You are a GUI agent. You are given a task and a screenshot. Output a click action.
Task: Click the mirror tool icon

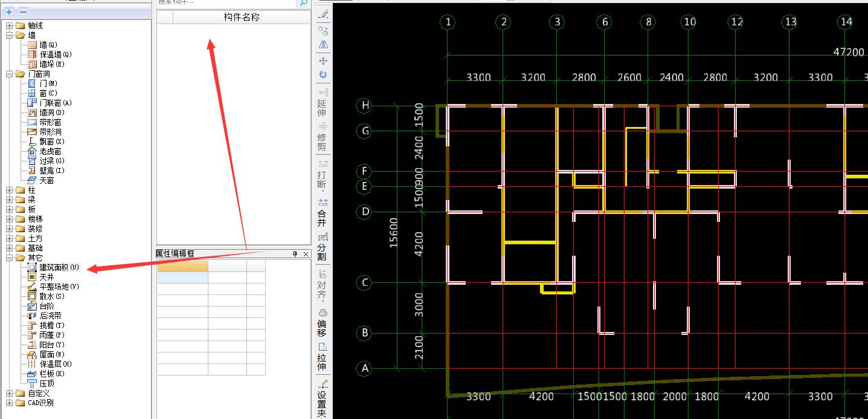point(323,44)
